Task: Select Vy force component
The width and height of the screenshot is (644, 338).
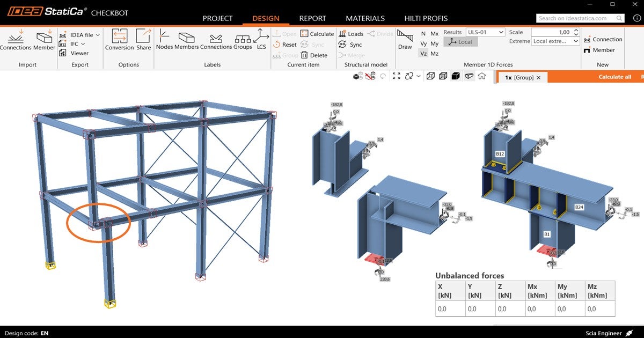Action: tap(423, 43)
